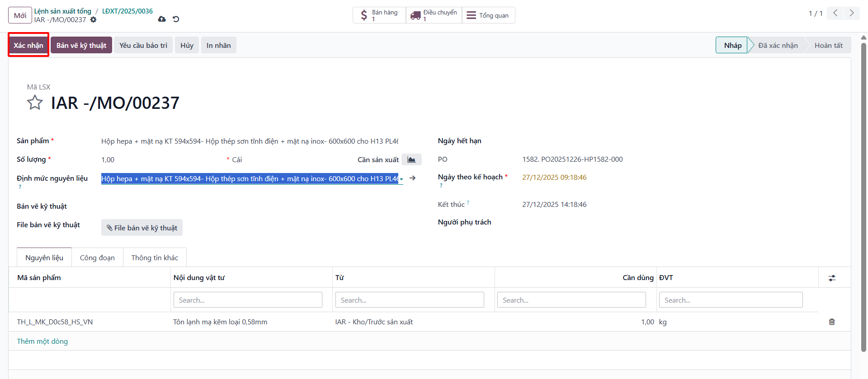Open the bill of materials via the arrow link
Viewport: 868px width, 379px height.
(412, 178)
